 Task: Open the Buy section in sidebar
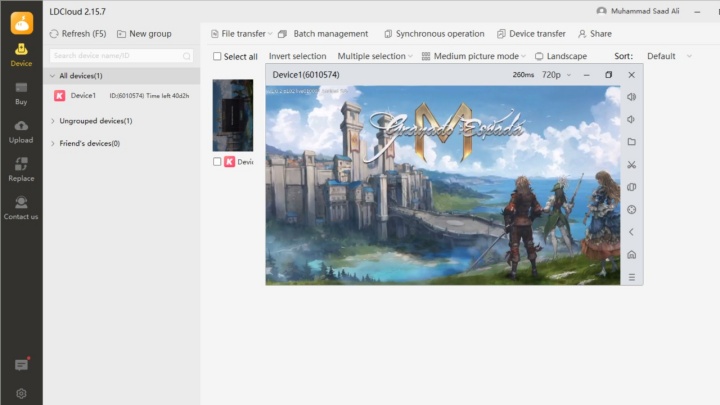[21, 94]
